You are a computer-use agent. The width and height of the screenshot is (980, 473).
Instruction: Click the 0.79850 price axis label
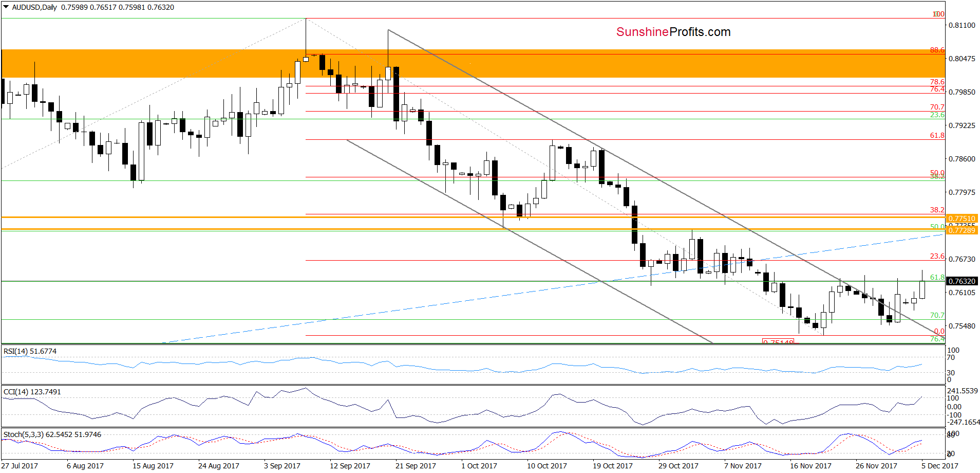pyautogui.click(x=962, y=92)
